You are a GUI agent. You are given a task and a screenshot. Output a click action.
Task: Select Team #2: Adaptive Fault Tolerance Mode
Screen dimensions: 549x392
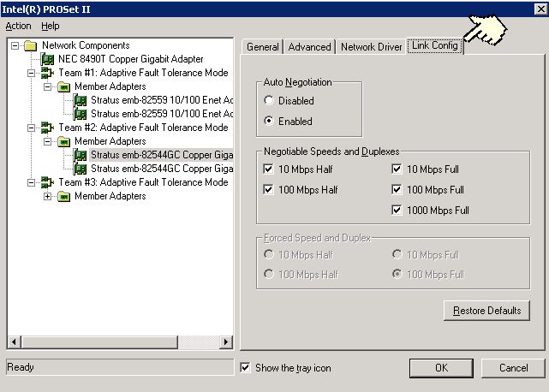[x=143, y=128]
